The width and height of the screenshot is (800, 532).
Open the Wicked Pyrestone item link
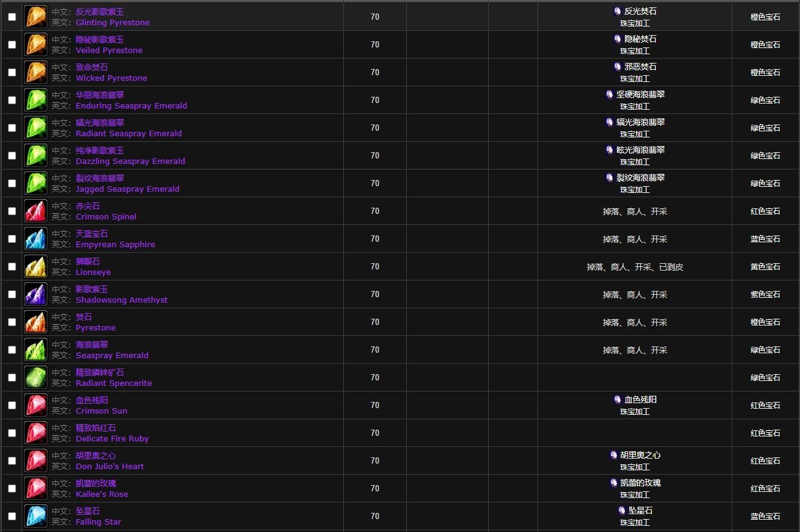[111, 78]
